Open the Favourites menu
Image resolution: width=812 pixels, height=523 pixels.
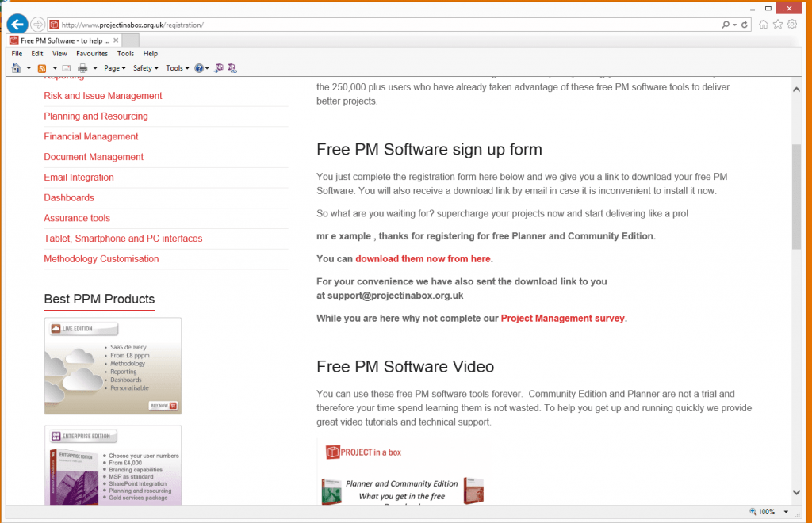click(92, 53)
